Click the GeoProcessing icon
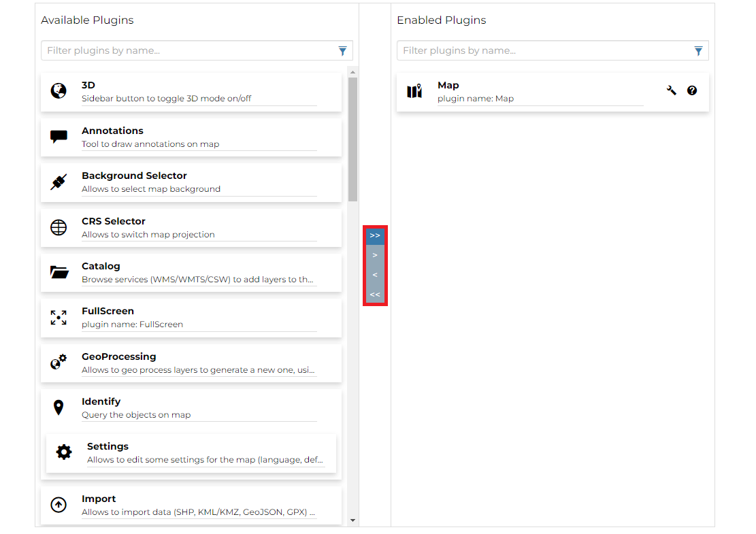Viewport: 756px width, 534px height. pos(59,361)
